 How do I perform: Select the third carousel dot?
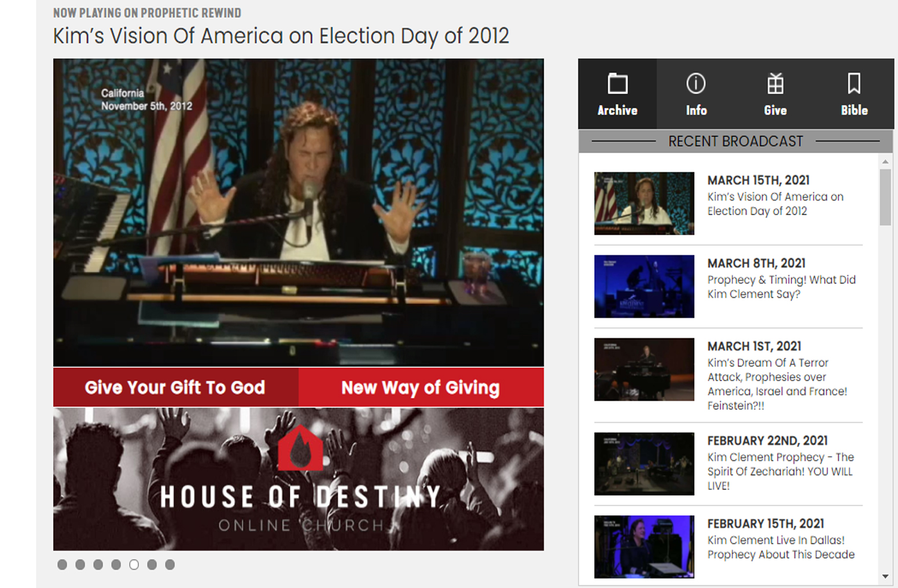(x=98, y=564)
